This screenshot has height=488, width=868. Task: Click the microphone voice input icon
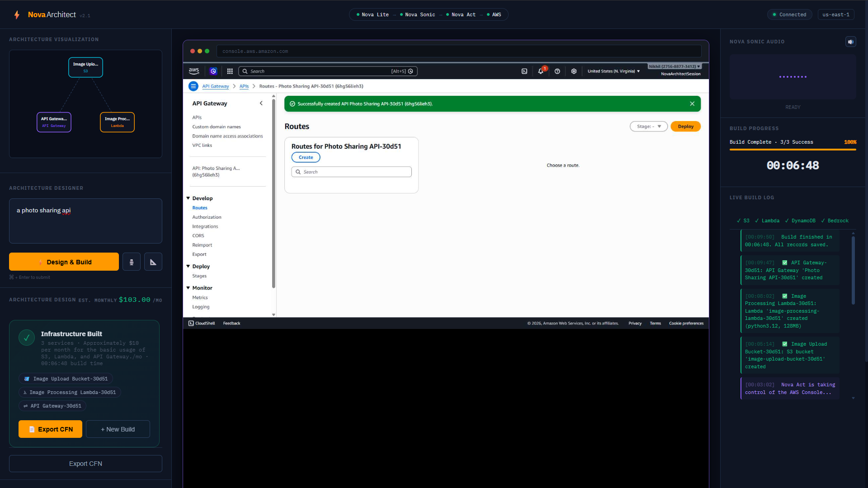132,262
